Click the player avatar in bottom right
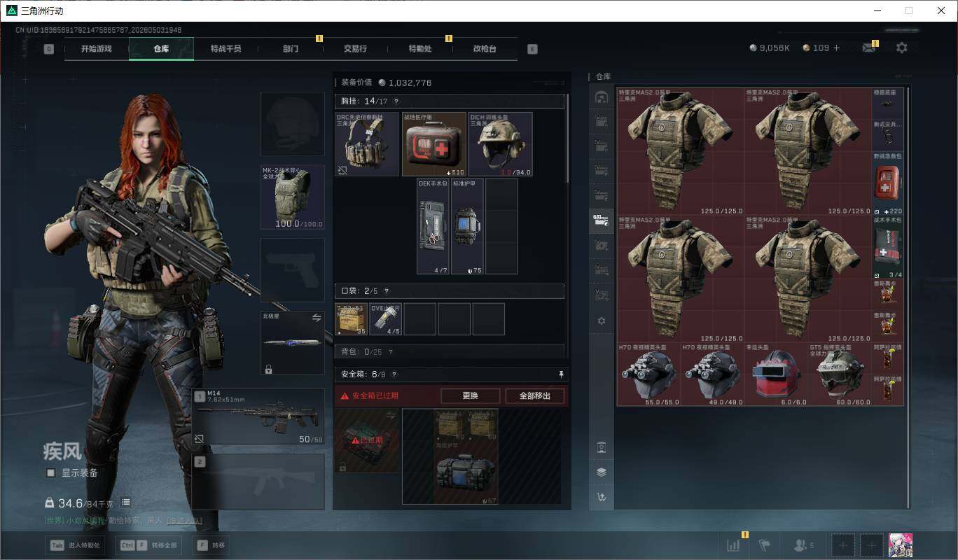Image resolution: width=958 pixels, height=560 pixels. coord(901,545)
